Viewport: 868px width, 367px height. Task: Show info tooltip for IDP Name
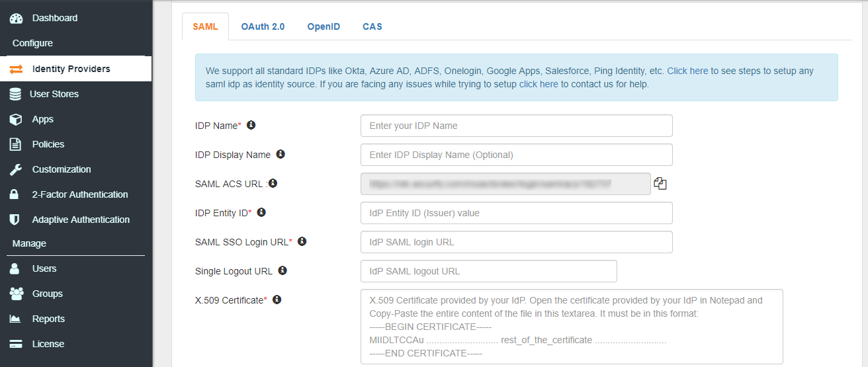coord(251,125)
